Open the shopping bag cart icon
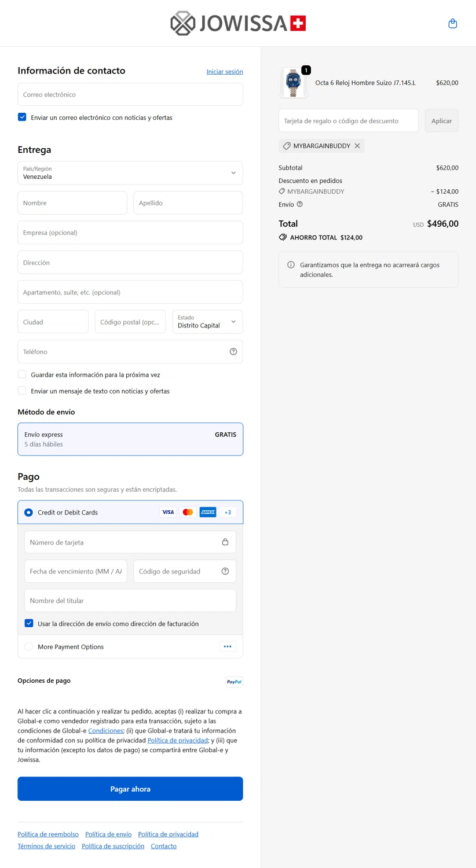Viewport: 476px width, 868px height. (453, 24)
